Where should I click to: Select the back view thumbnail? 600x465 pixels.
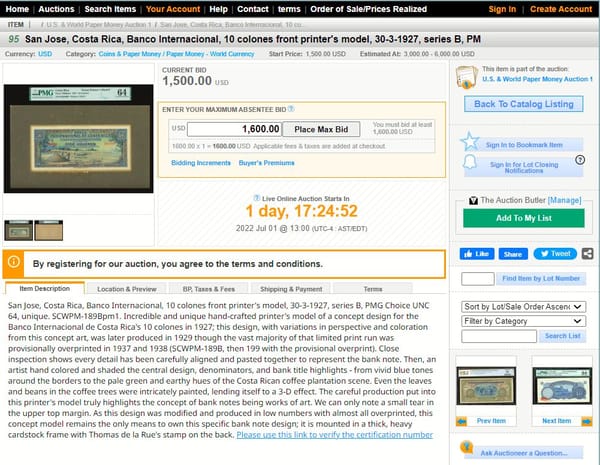[x=49, y=230]
